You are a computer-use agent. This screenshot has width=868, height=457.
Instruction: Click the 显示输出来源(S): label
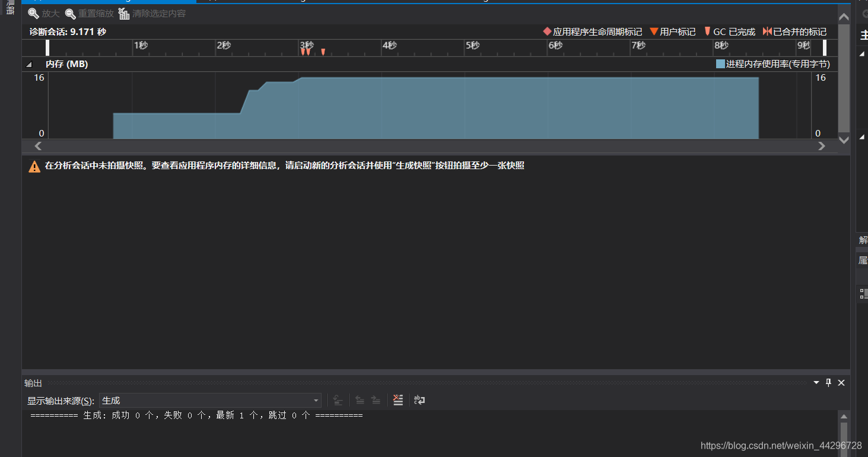coord(61,401)
